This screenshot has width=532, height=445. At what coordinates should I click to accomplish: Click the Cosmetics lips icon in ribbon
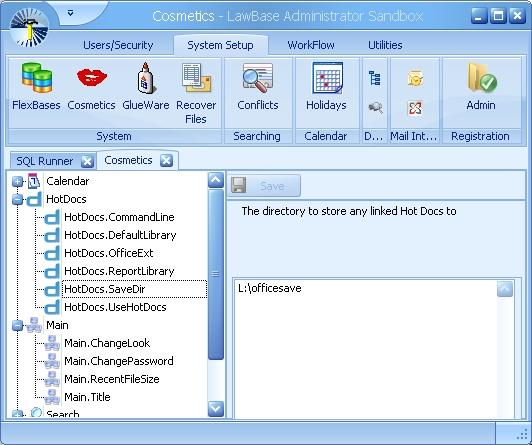point(92,77)
